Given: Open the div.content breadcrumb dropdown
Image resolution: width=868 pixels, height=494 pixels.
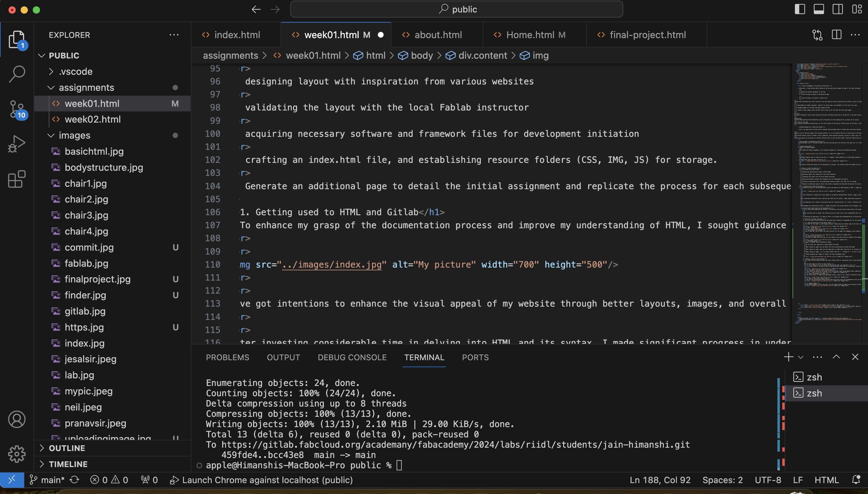Looking at the screenshot, I should click(x=476, y=55).
